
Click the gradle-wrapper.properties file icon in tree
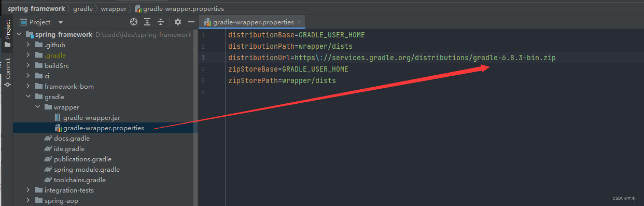click(58, 128)
